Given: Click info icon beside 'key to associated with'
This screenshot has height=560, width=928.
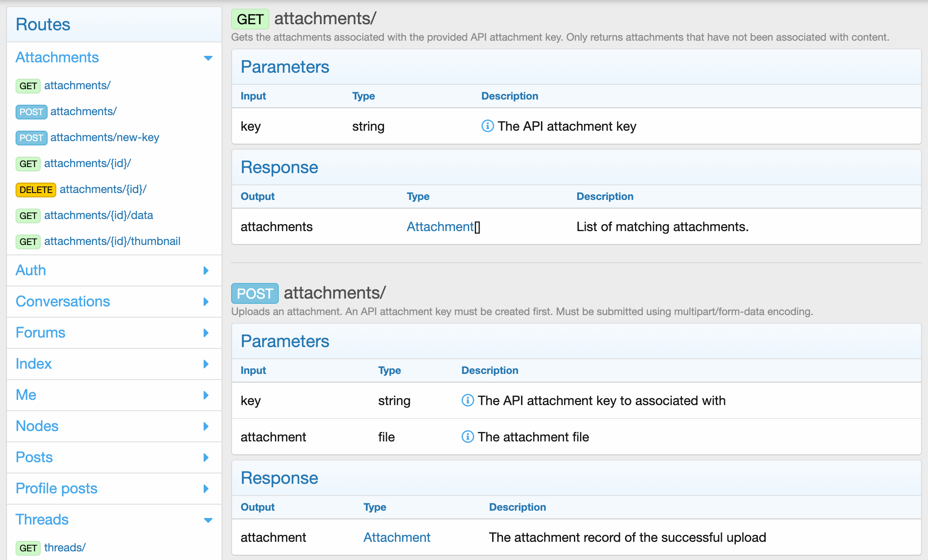Looking at the screenshot, I should tap(467, 400).
